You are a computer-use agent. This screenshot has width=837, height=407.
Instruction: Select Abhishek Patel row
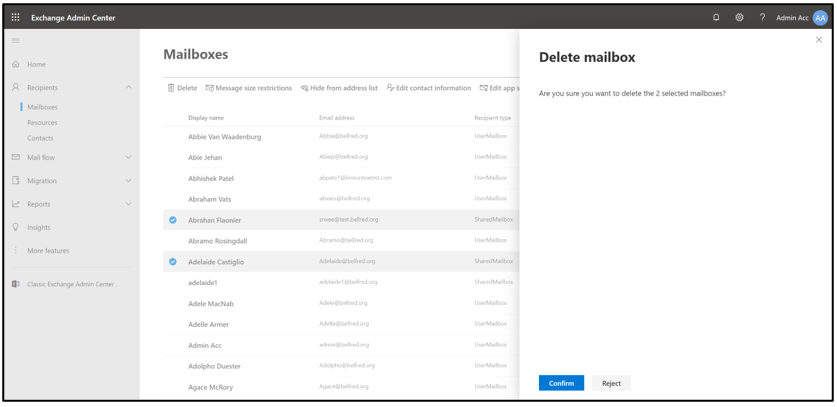[341, 178]
